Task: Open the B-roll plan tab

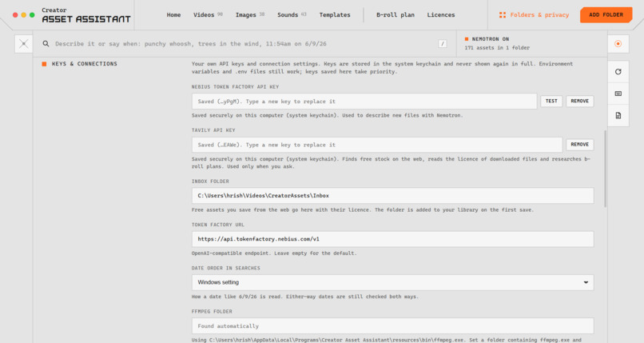Action: [396, 14]
